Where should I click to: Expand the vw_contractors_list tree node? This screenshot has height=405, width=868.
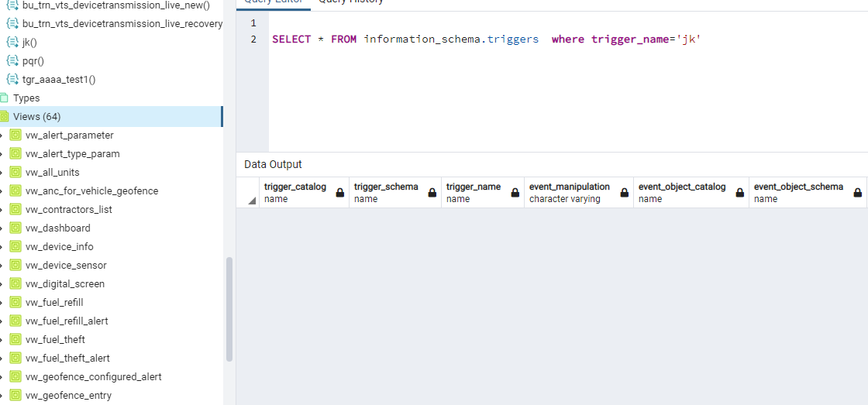coord(2,211)
